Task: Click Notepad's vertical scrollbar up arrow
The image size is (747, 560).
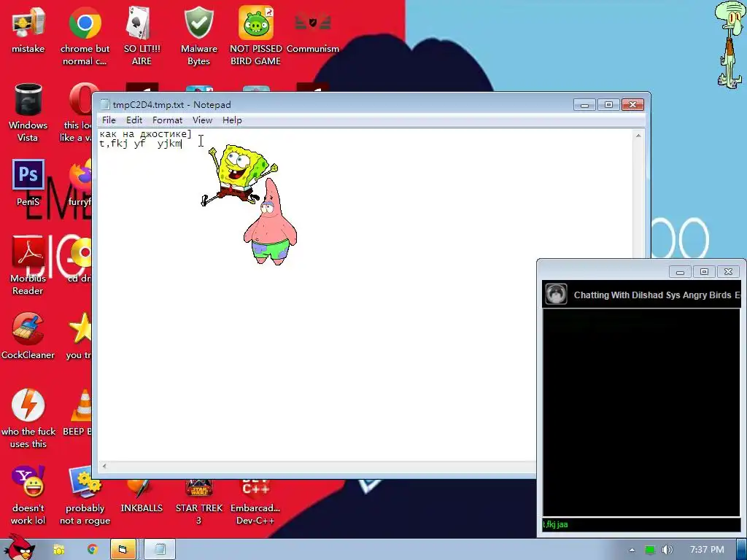Action: pos(638,136)
